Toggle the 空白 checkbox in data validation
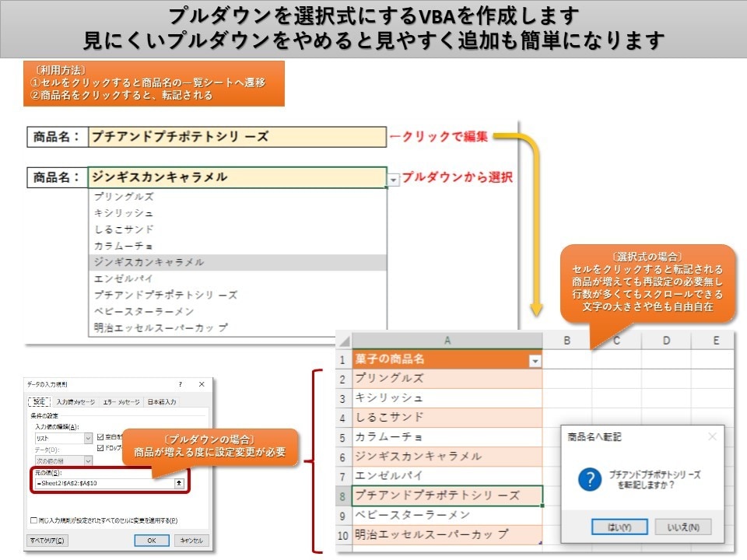This screenshot has height=560, width=747. [x=100, y=436]
